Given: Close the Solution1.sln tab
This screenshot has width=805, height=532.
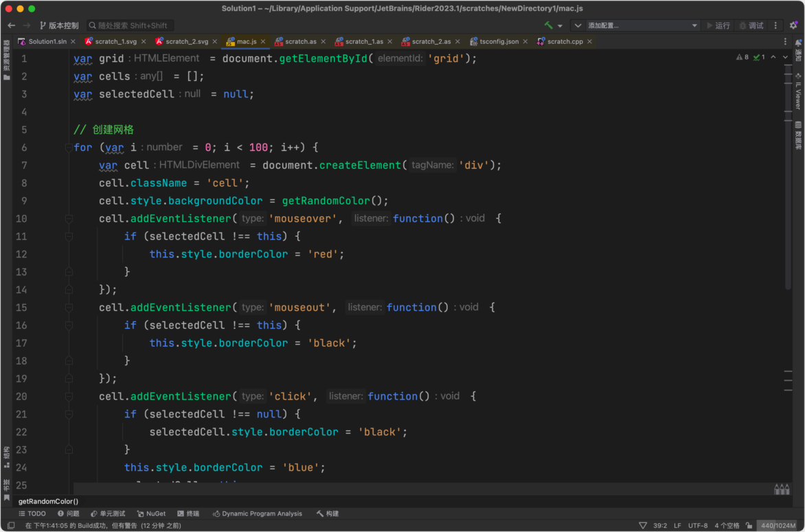Looking at the screenshot, I should (x=73, y=42).
